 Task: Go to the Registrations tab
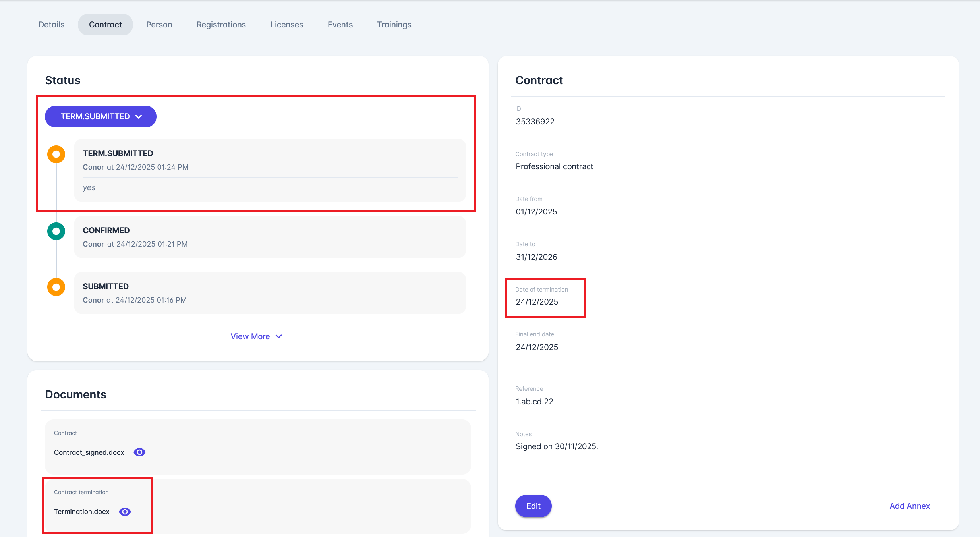point(221,25)
